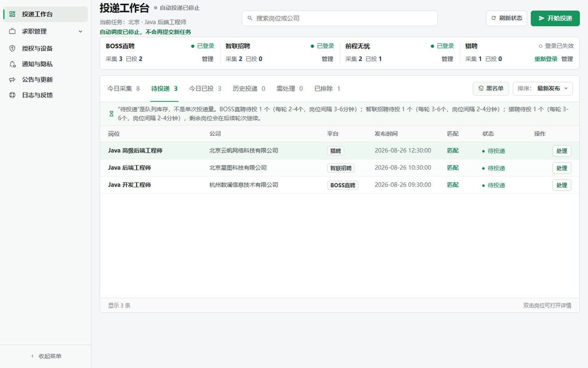Expand the 求职管理 submenu chevron

click(80, 31)
